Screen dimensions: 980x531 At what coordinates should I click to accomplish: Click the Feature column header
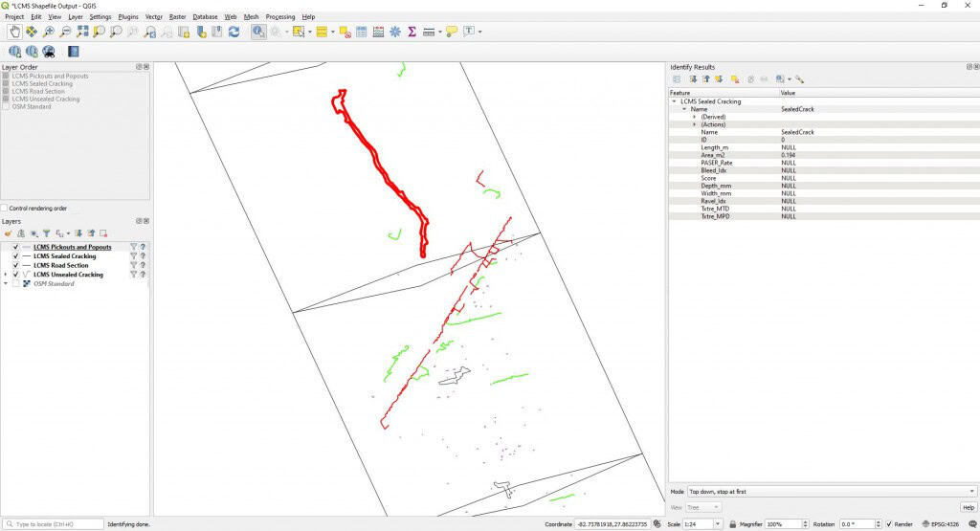click(x=724, y=93)
